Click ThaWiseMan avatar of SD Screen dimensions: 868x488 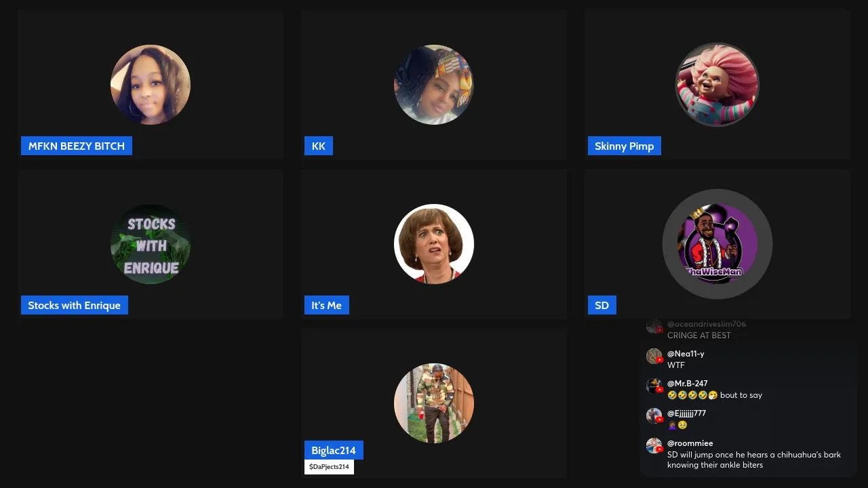717,244
